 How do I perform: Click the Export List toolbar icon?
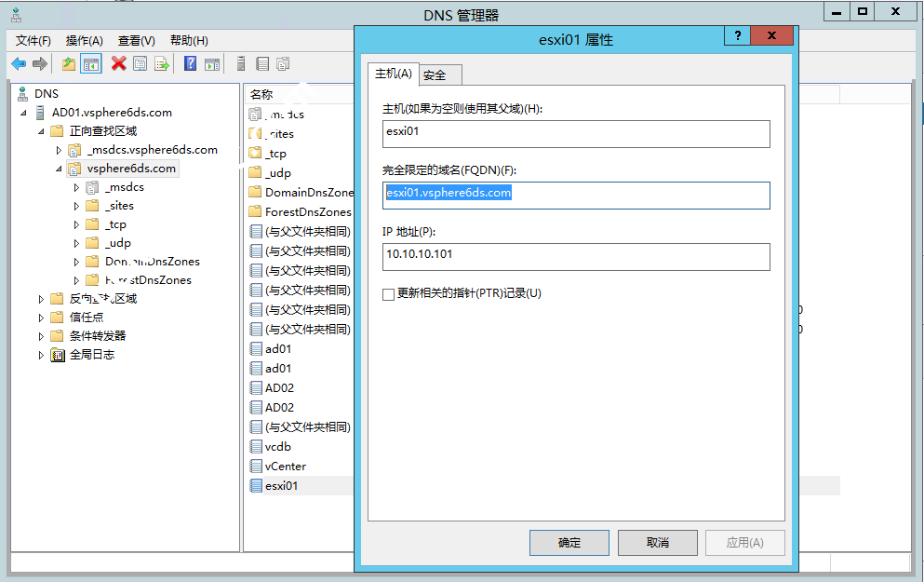159,63
